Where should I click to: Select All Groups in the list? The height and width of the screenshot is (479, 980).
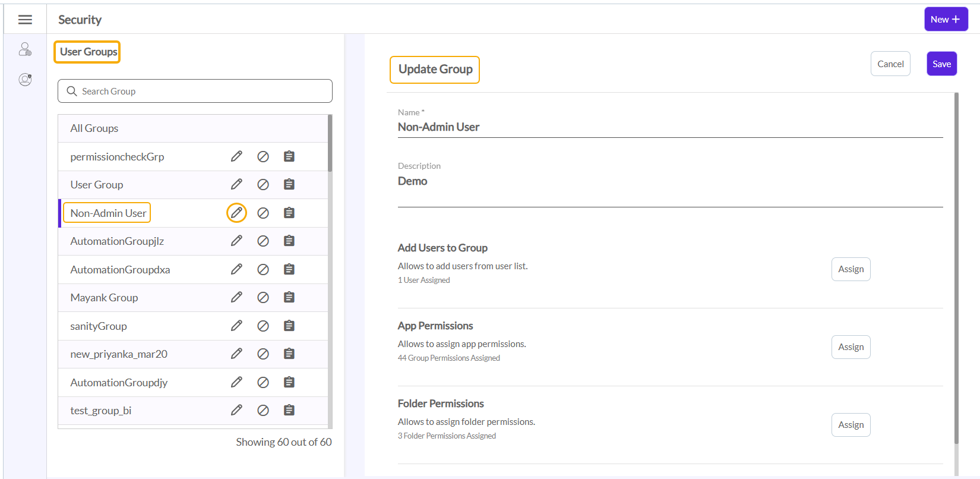(x=94, y=128)
